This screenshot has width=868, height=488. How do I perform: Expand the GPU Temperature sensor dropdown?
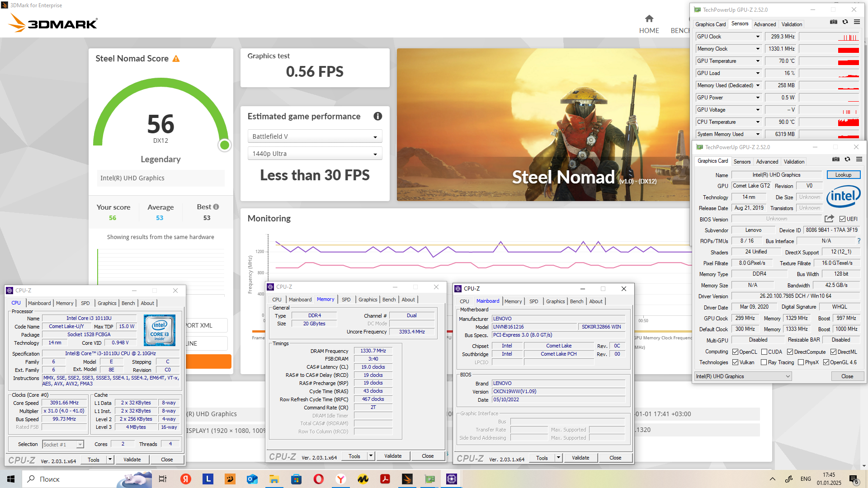pyautogui.click(x=758, y=61)
